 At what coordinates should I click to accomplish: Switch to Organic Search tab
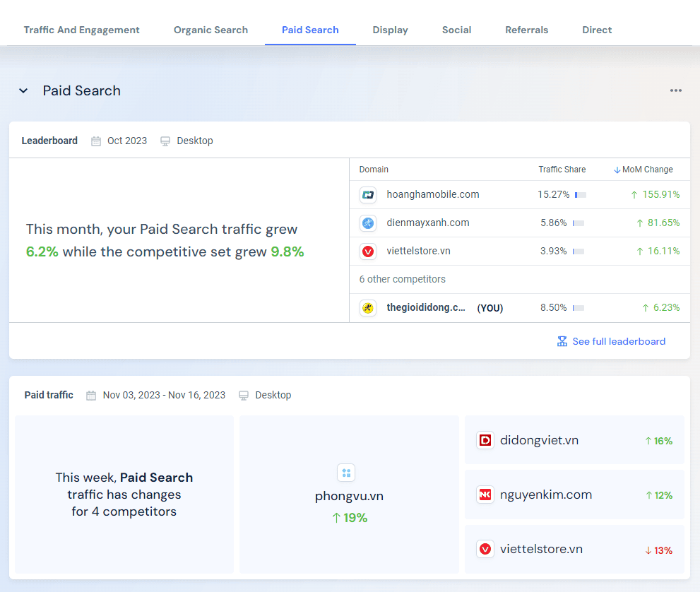(210, 30)
